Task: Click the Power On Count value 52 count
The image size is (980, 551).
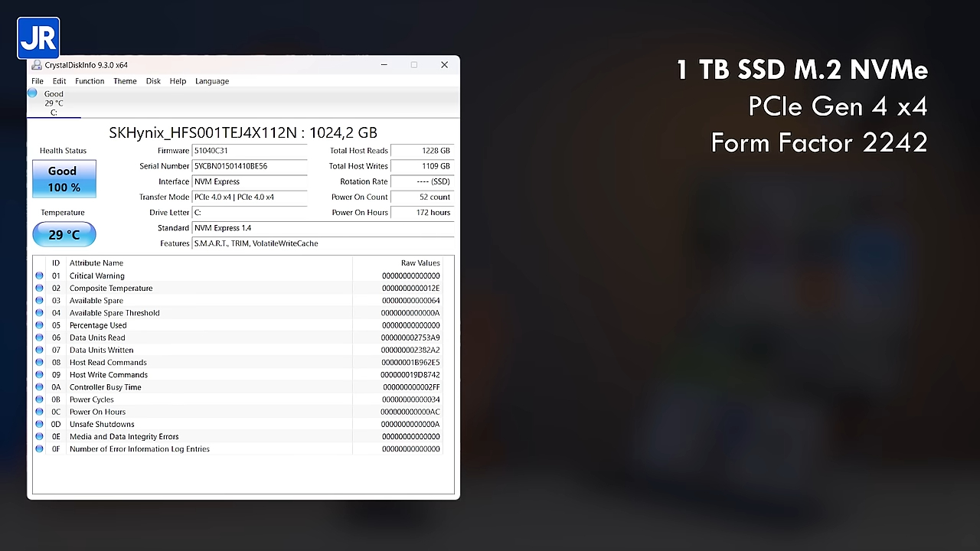Action: point(423,197)
